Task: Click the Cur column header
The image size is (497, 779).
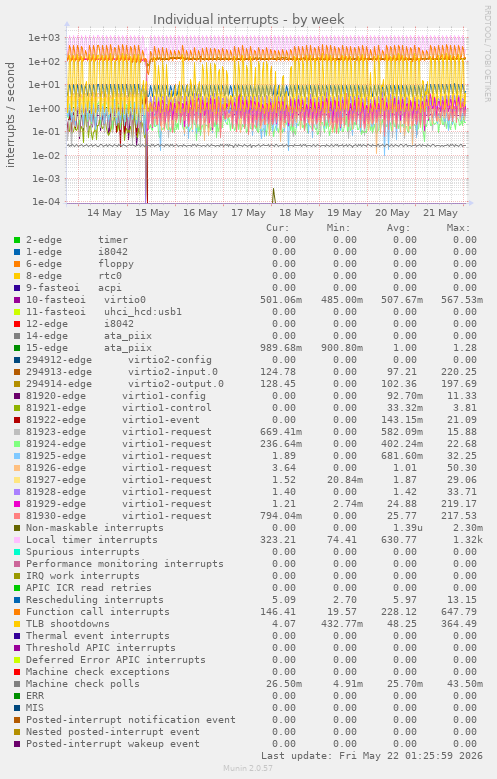Action: [x=278, y=228]
